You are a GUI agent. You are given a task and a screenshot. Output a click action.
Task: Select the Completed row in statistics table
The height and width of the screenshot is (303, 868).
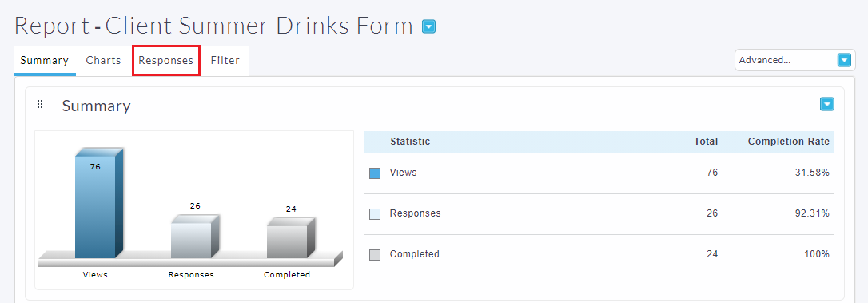tap(599, 255)
